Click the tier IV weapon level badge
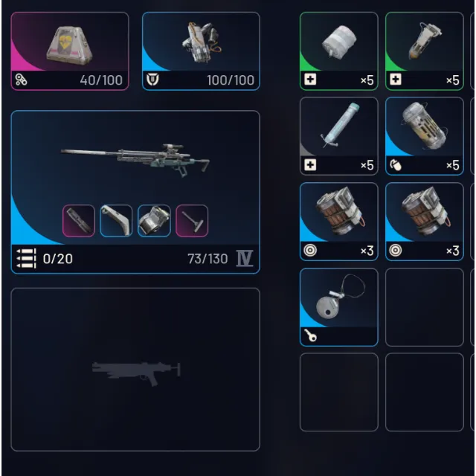Image resolution: width=476 pixels, height=476 pixels. 245,259
